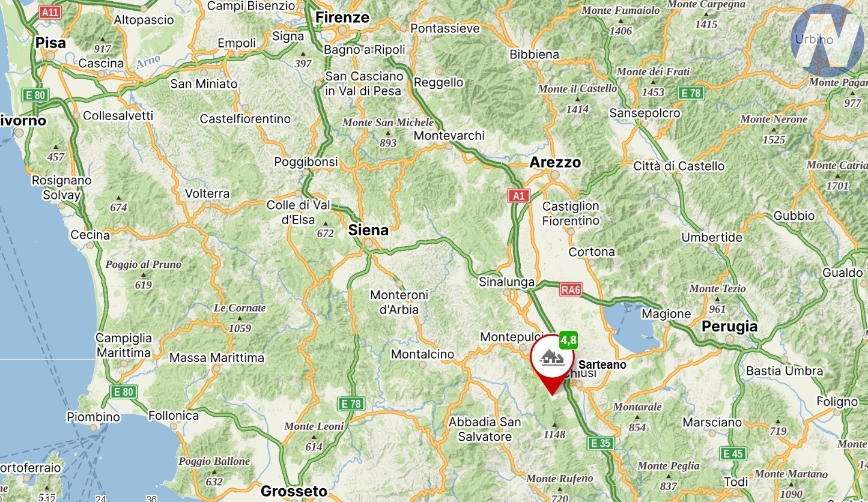868x502 pixels.
Task: Open the green 4,8 rating badge
Action: click(568, 340)
